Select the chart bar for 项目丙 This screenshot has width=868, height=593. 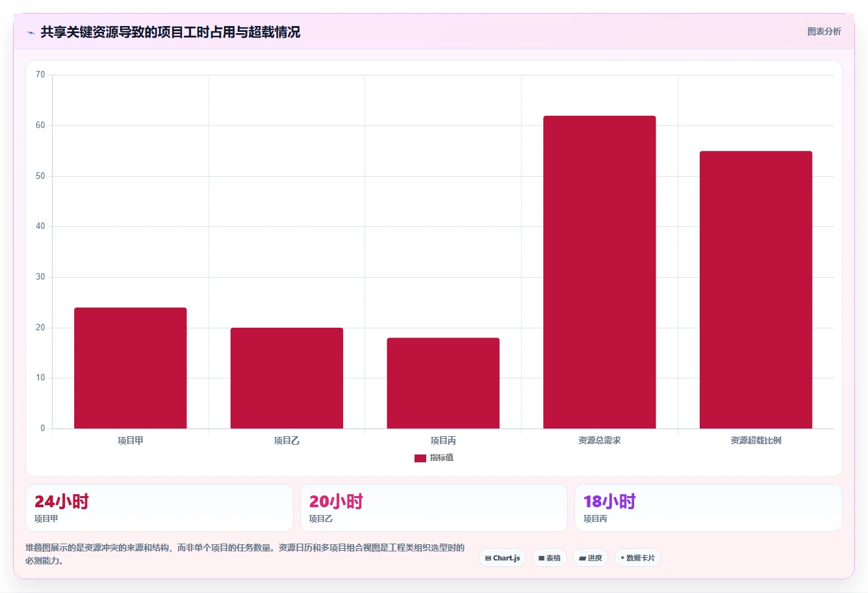coord(443,383)
